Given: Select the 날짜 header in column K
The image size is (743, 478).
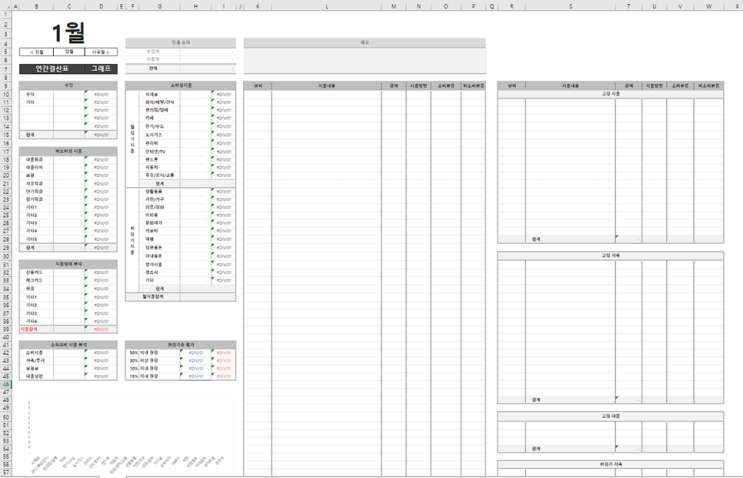Looking at the screenshot, I should point(258,86).
